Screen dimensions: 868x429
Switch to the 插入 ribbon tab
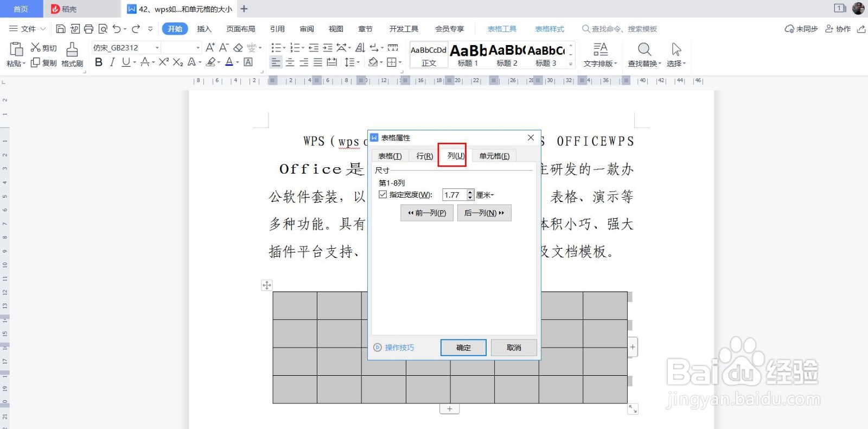204,29
